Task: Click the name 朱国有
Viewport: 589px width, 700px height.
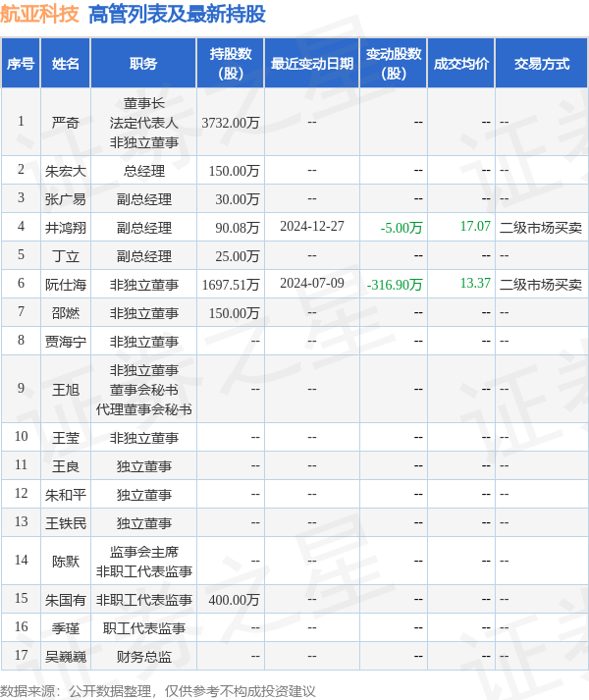Action: point(65,601)
